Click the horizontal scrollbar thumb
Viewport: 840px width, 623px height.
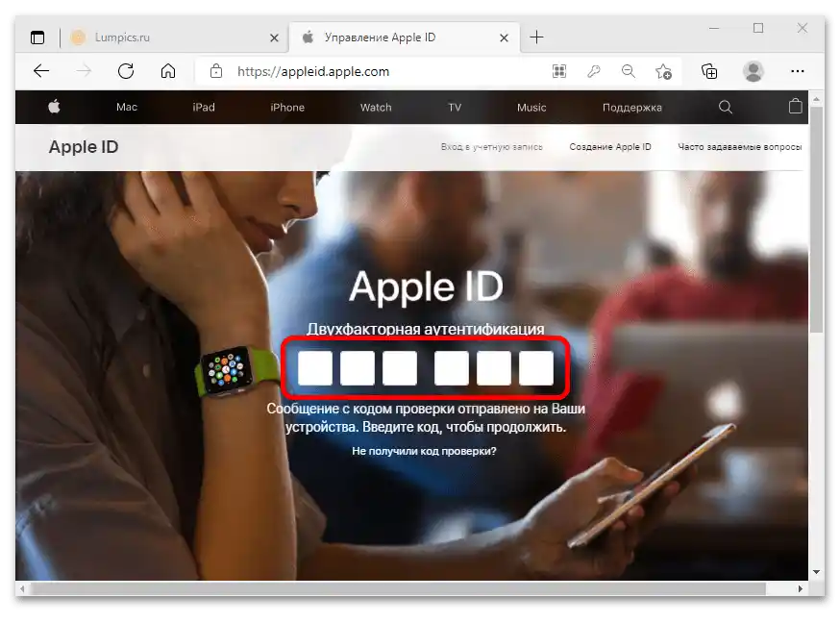click(x=399, y=588)
